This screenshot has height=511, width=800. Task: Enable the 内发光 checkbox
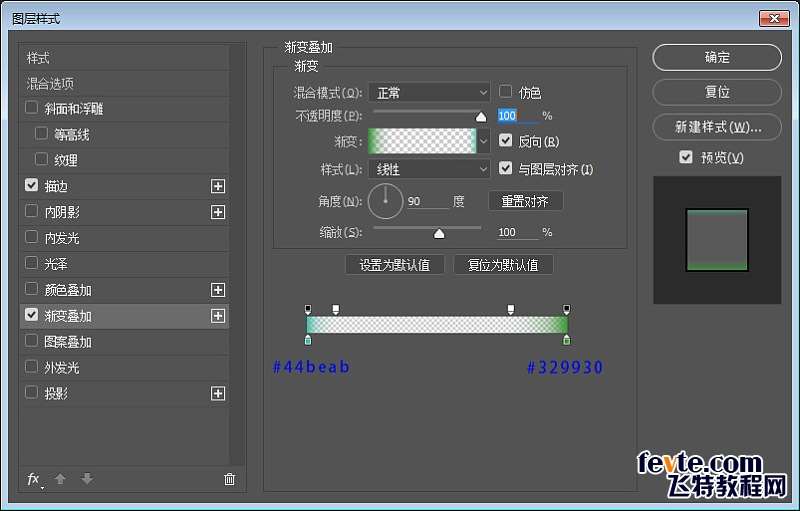(x=32, y=237)
